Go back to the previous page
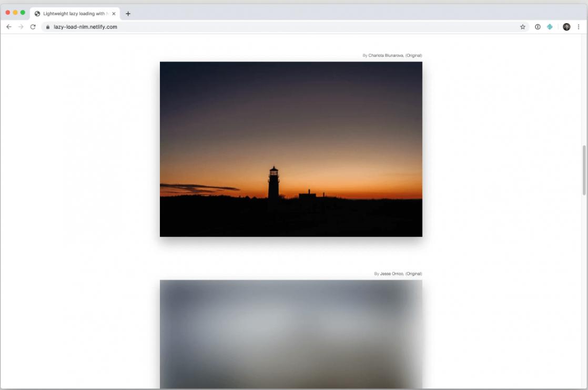Viewport: 588px width, 390px height. (x=8, y=27)
